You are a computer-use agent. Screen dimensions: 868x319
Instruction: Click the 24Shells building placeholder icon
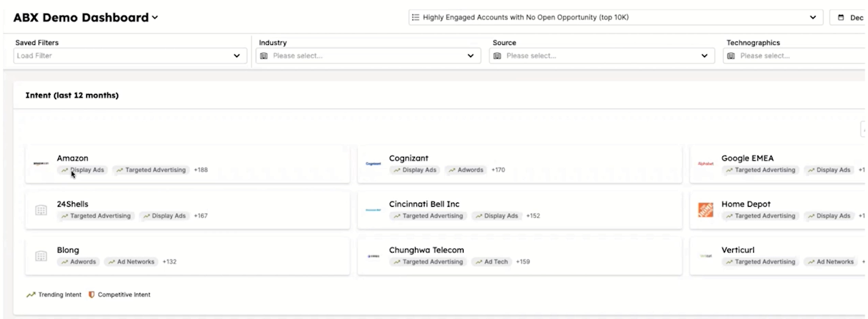pos(41,210)
